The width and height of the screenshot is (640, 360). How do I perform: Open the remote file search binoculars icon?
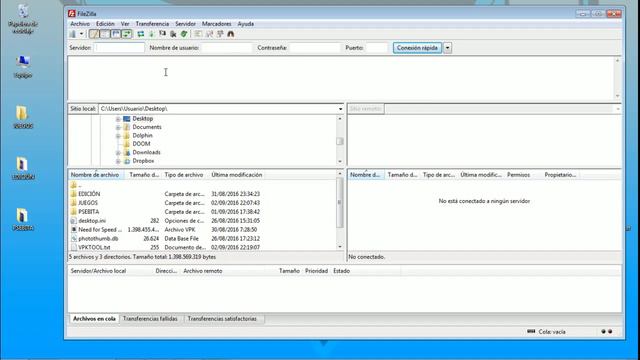pos(231,34)
